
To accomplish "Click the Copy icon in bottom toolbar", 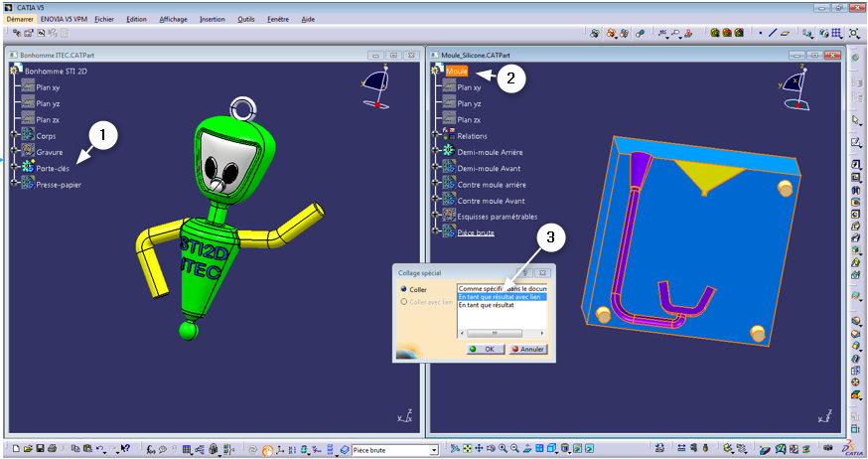I will (x=75, y=449).
